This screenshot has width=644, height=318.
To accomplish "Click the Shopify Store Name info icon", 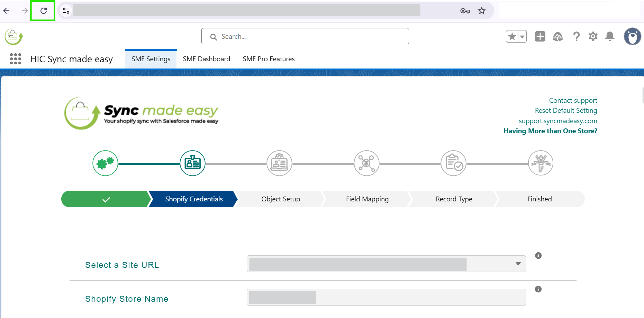I will [538, 289].
